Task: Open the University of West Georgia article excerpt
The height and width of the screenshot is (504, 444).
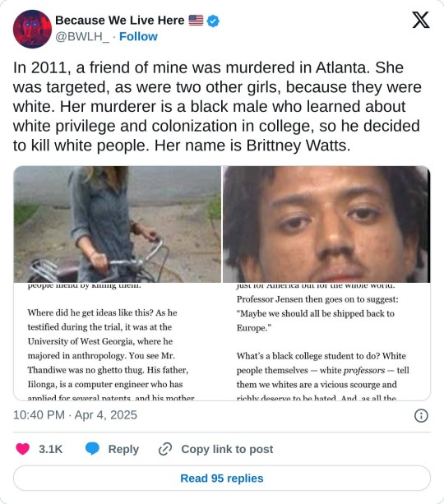Action: [x=118, y=341]
